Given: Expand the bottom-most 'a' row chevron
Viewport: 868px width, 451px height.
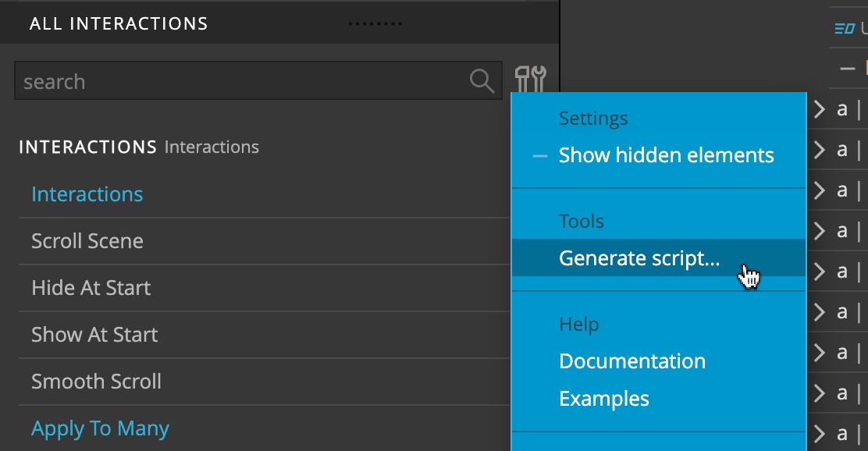Looking at the screenshot, I should (820, 433).
